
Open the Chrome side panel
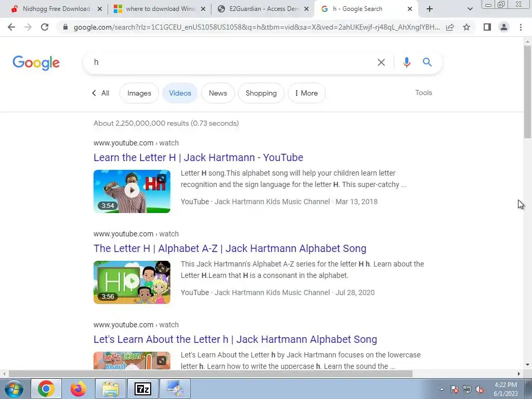click(487, 27)
